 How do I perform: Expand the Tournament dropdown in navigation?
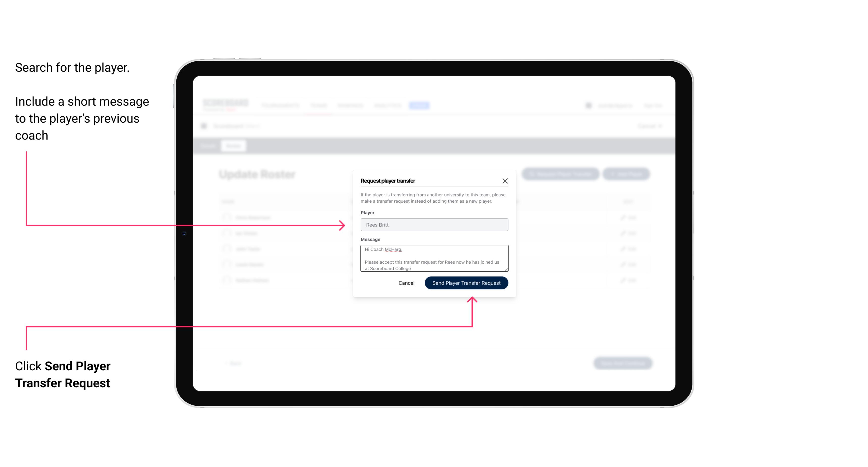[x=282, y=105]
